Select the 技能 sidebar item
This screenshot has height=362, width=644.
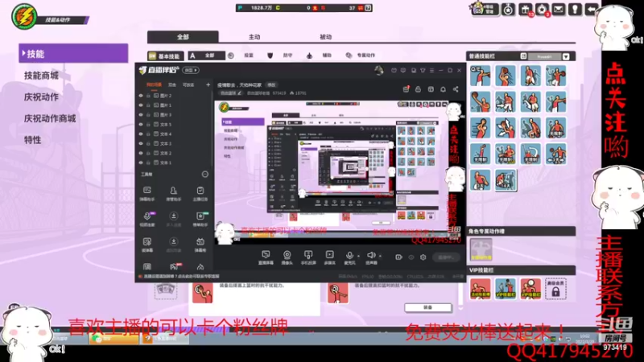73,54
